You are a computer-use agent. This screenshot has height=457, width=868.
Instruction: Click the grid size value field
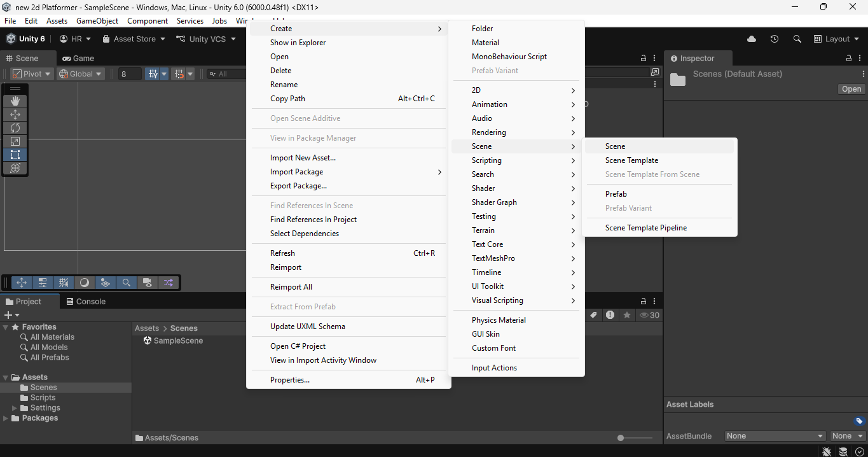(x=130, y=74)
